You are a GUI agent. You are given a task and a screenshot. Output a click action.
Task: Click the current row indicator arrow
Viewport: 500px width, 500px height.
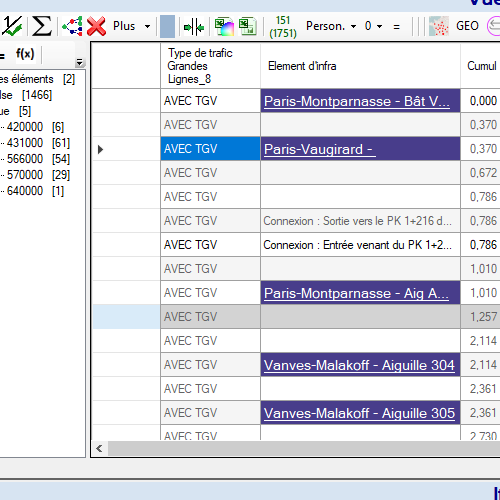(x=100, y=149)
